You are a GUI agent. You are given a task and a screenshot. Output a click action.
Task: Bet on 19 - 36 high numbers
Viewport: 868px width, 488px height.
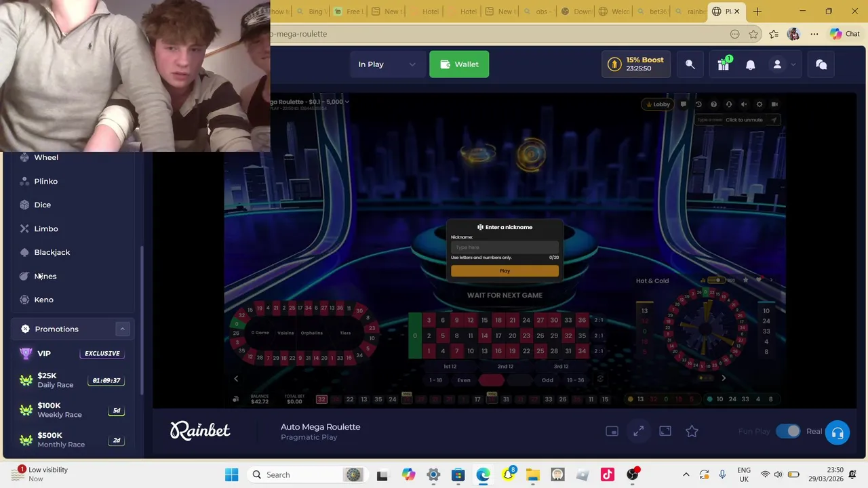[x=575, y=380]
